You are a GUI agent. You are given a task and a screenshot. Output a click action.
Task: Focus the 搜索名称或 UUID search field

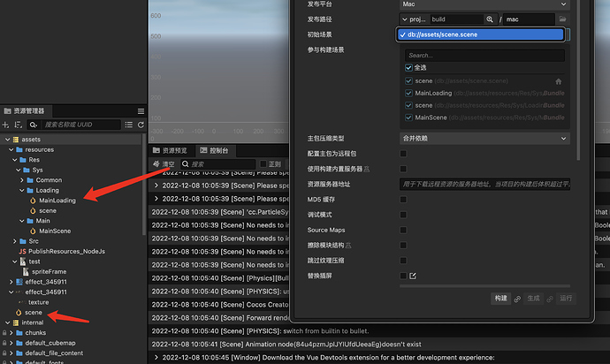click(81, 125)
